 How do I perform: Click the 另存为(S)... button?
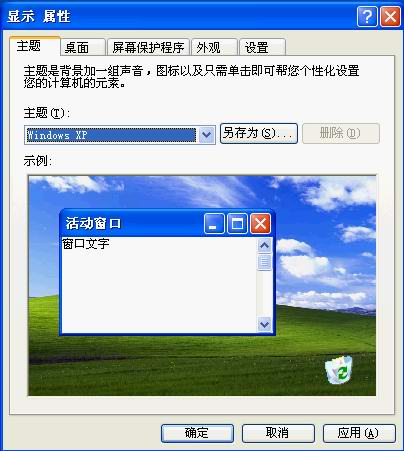pyautogui.click(x=259, y=134)
